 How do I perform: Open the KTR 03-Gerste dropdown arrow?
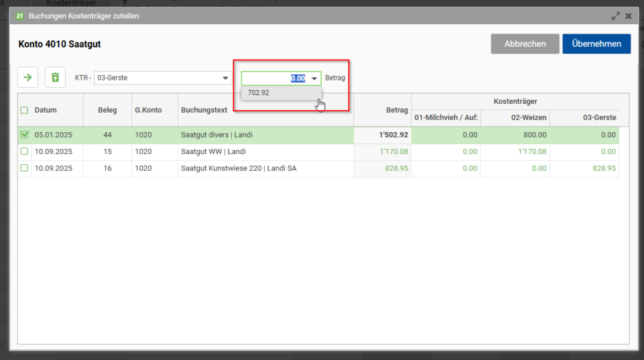[x=225, y=78]
